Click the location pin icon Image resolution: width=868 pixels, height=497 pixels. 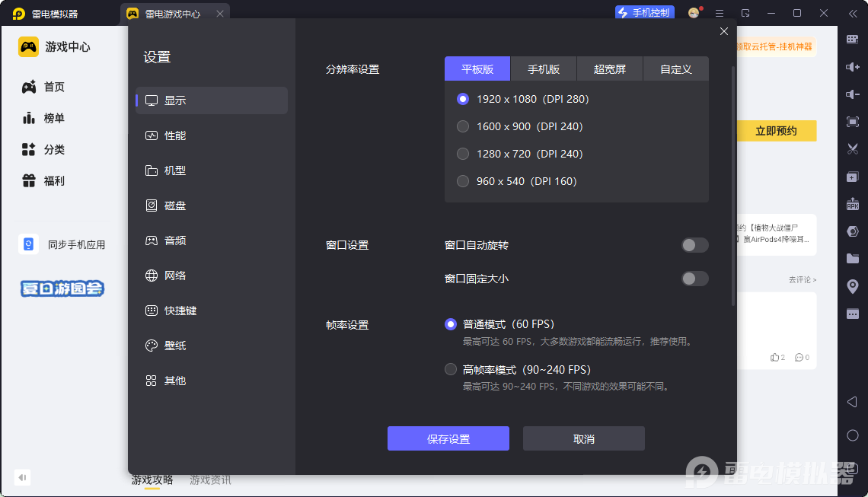tap(853, 286)
